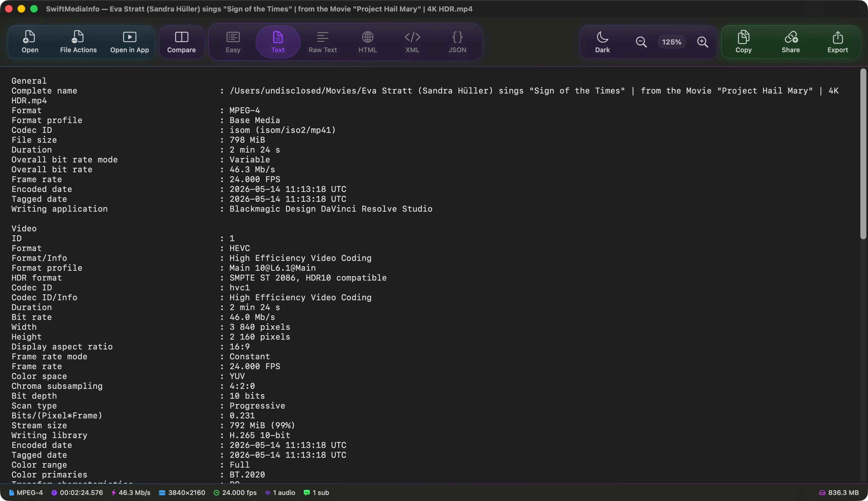Click the 46.3 Mb/s bitrate status item

point(131,493)
